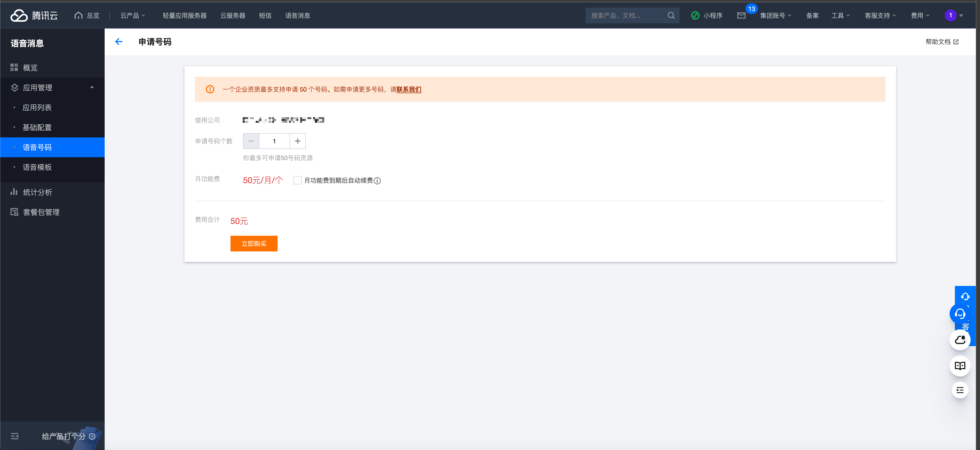Viewport: 980px width, 450px height.
Task: Open the headset customer service icon
Action: pos(960,314)
